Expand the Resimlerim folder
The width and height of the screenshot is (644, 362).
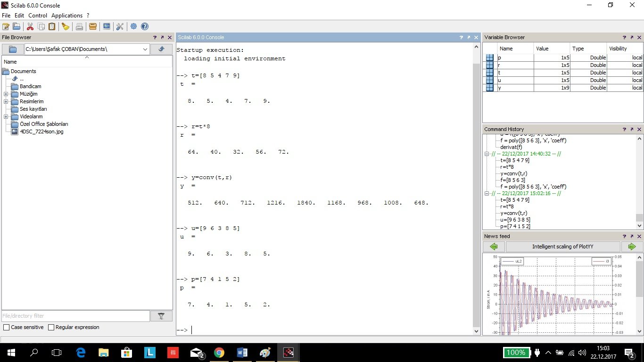coord(6,101)
